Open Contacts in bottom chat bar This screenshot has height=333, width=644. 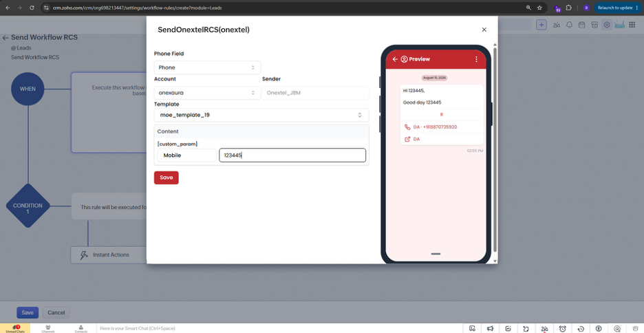81,328
